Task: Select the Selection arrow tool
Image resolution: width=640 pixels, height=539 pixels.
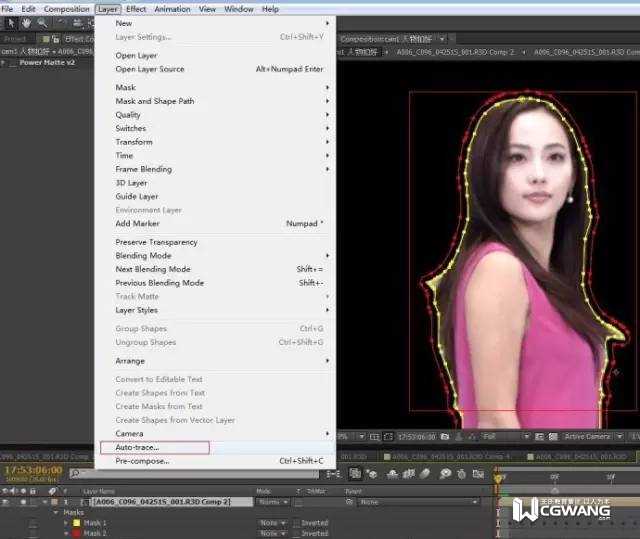Action: coord(11,23)
